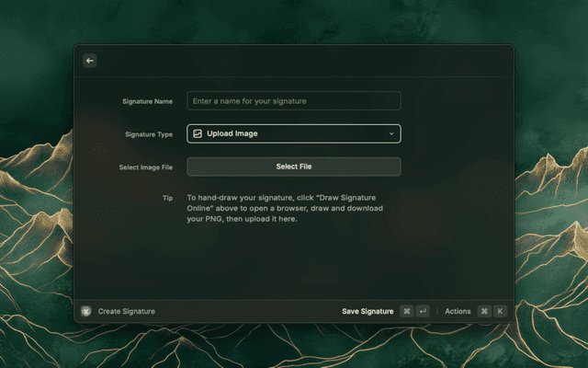Open the Actions panel
This screenshot has height=368, width=588.
(458, 311)
